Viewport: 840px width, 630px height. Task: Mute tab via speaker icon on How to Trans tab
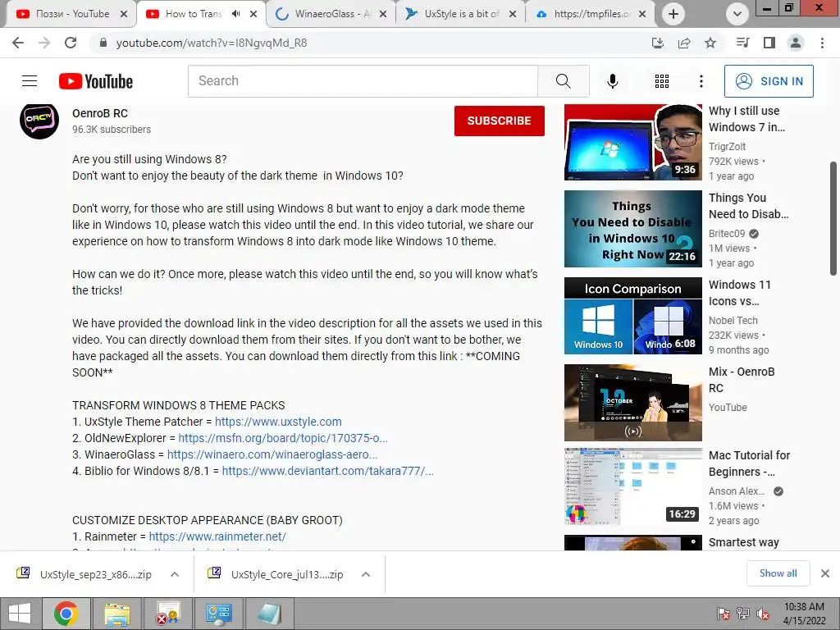pos(235,14)
